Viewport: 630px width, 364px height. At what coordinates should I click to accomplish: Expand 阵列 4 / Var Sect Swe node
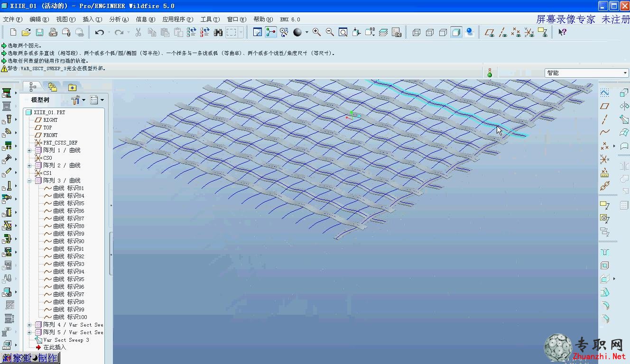[x=29, y=325]
